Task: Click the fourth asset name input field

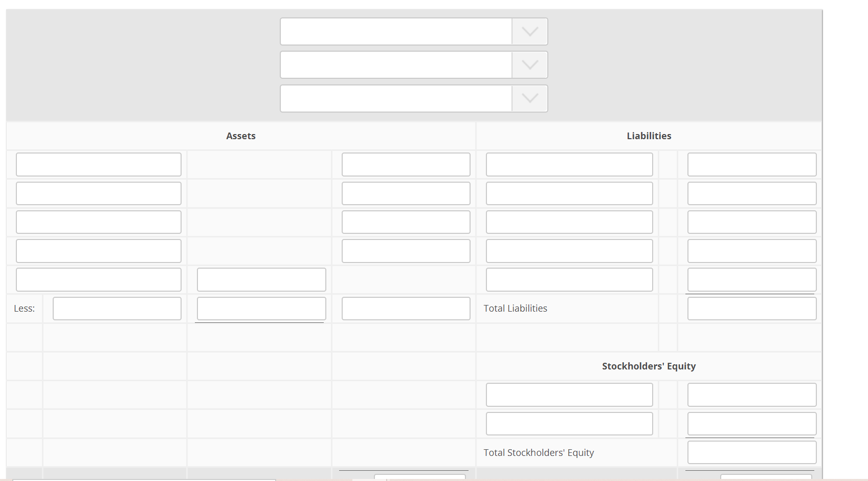Action: pos(99,251)
